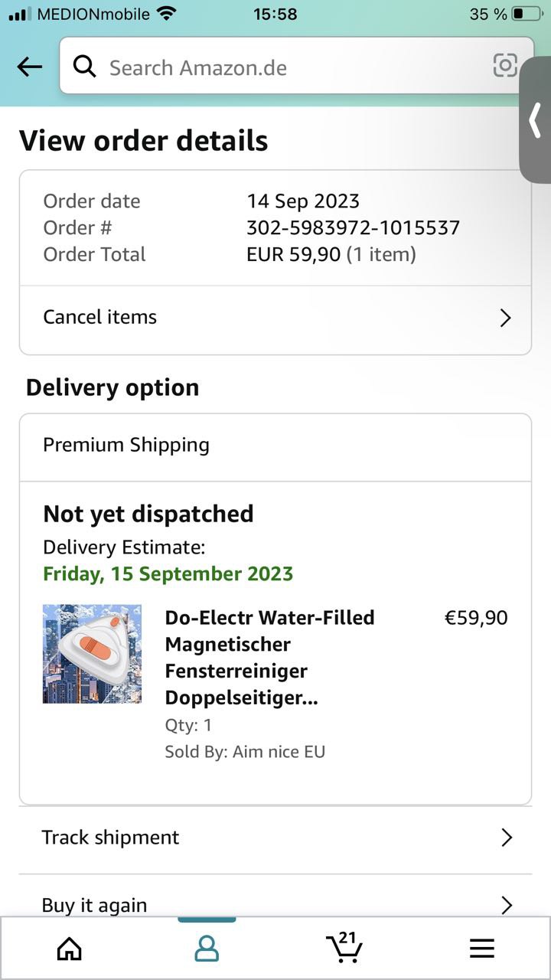Focus the Search Amazon.de field
This screenshot has width=551, height=980.
297,67
